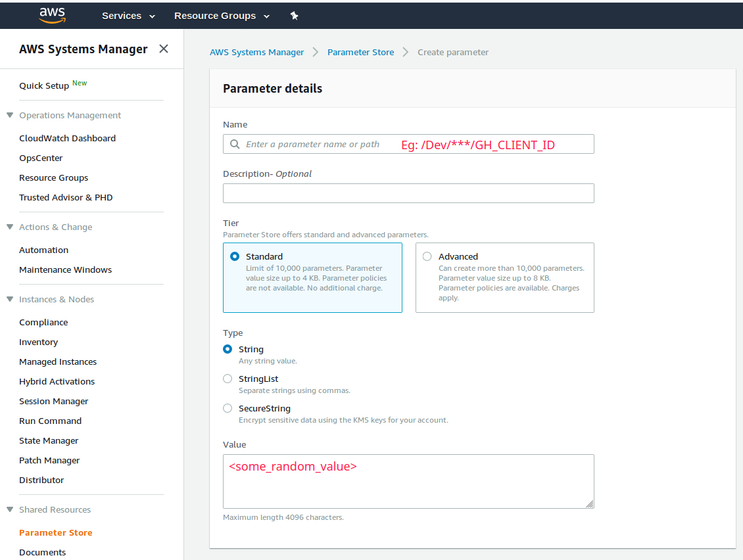Open Patch Manager in sidebar
The image size is (743, 560).
49,461
